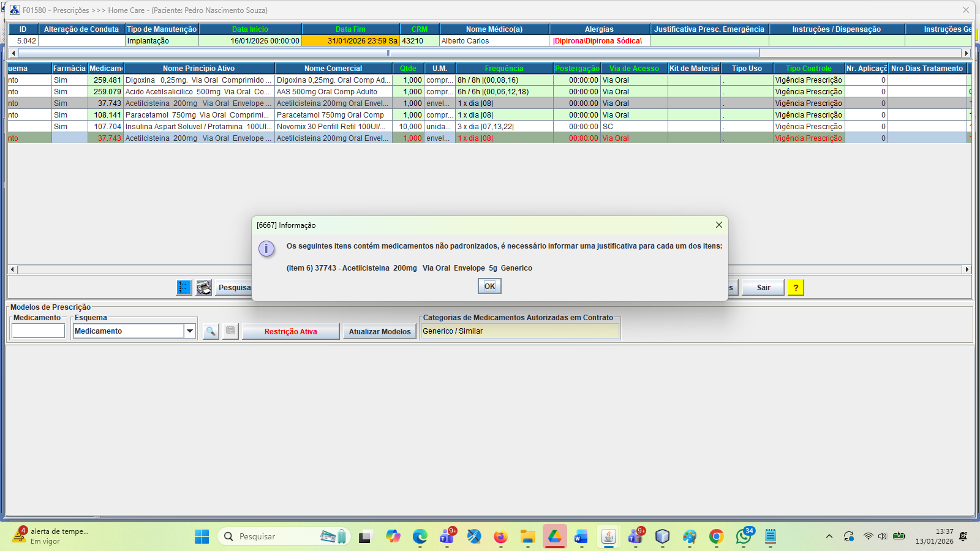
Task: Open WhatsApp from the taskbar
Action: 744,537
